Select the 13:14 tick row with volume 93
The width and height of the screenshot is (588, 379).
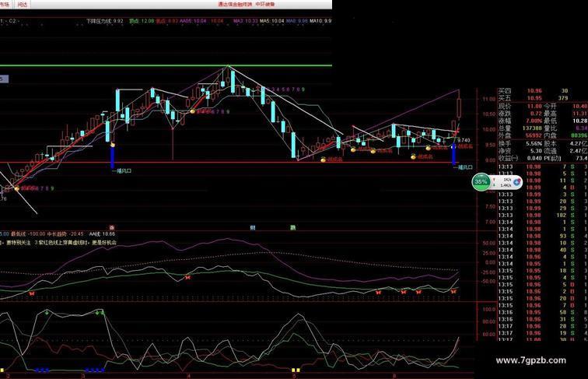(543, 236)
